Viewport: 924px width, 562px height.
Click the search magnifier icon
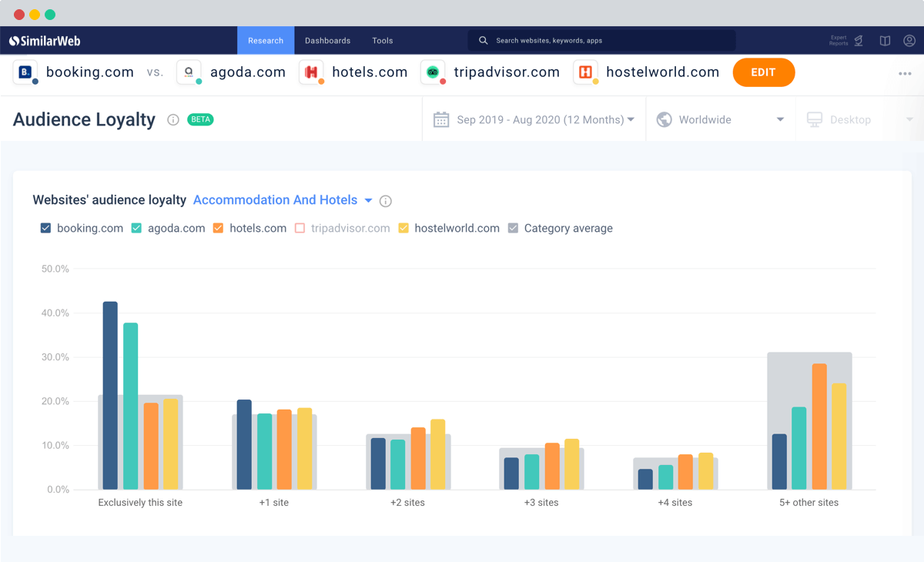pos(484,41)
